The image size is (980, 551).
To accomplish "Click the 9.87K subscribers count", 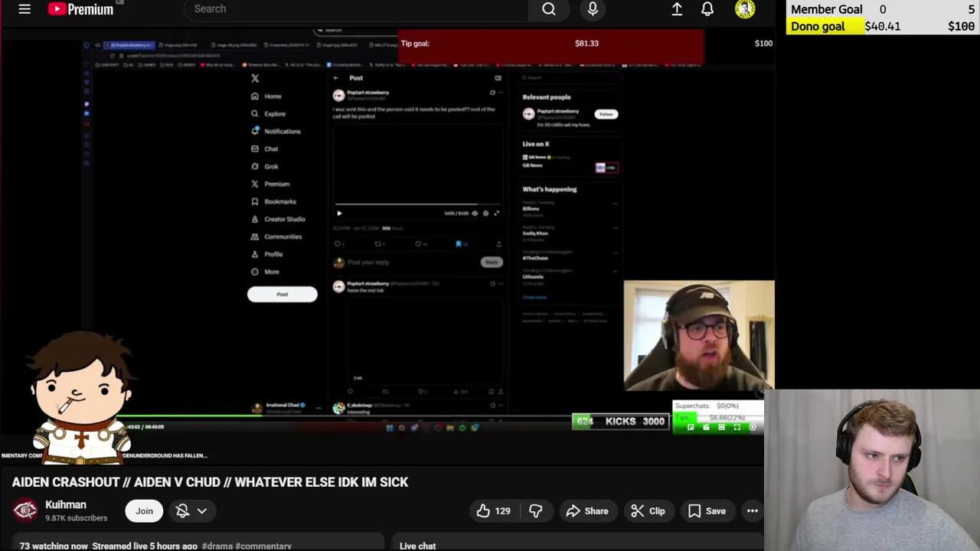I will 76,518.
